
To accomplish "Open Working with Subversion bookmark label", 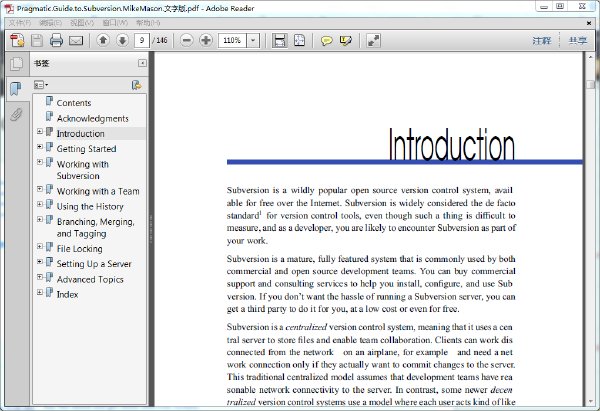I will tap(83, 170).
